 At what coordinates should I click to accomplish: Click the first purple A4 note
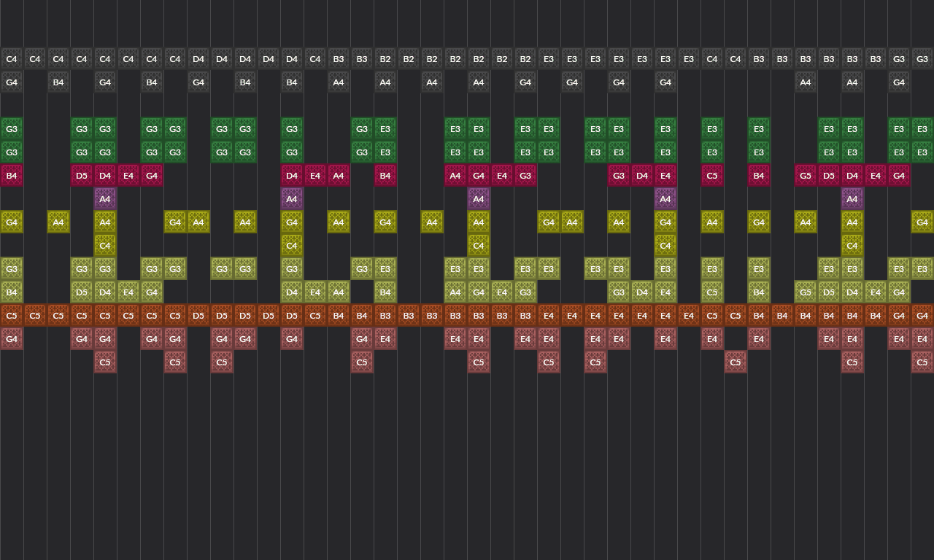click(105, 198)
